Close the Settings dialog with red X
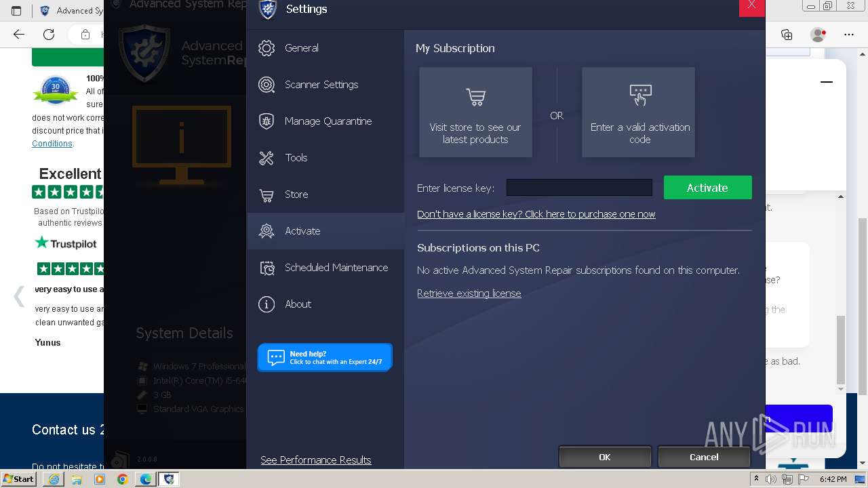The height and width of the screenshot is (488, 868). coord(751,7)
